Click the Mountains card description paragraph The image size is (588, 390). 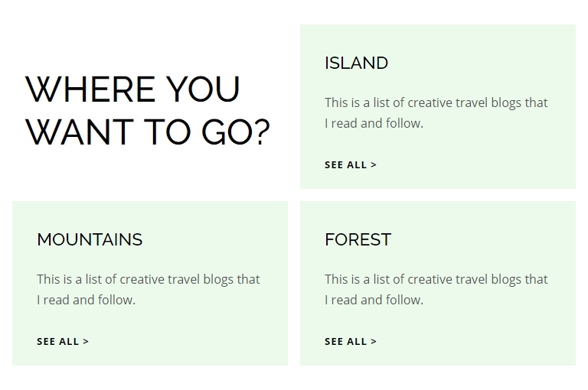pyautogui.click(x=148, y=280)
